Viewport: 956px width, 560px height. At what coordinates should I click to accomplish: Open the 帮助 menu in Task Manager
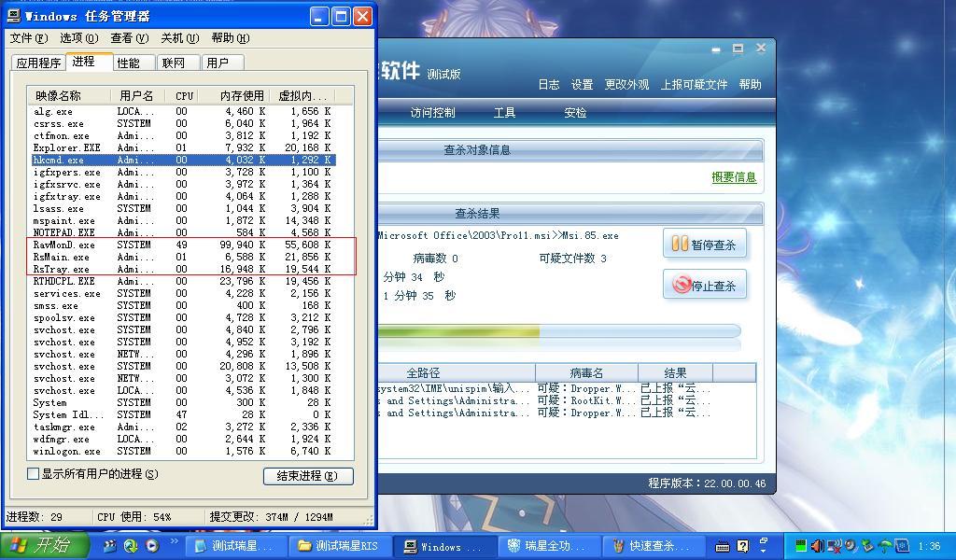coord(231,37)
